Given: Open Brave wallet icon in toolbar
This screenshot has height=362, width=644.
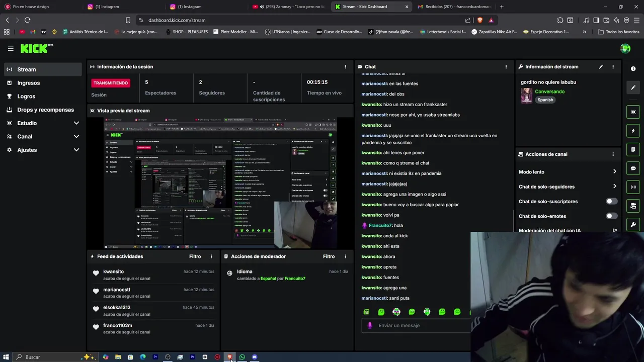Looking at the screenshot, I should tap(606, 20).
